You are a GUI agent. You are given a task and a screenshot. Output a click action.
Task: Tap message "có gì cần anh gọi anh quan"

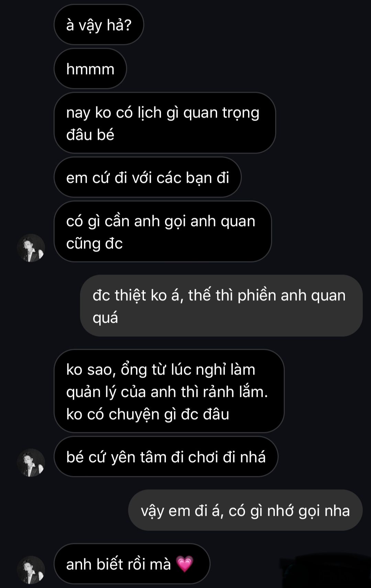(x=162, y=231)
